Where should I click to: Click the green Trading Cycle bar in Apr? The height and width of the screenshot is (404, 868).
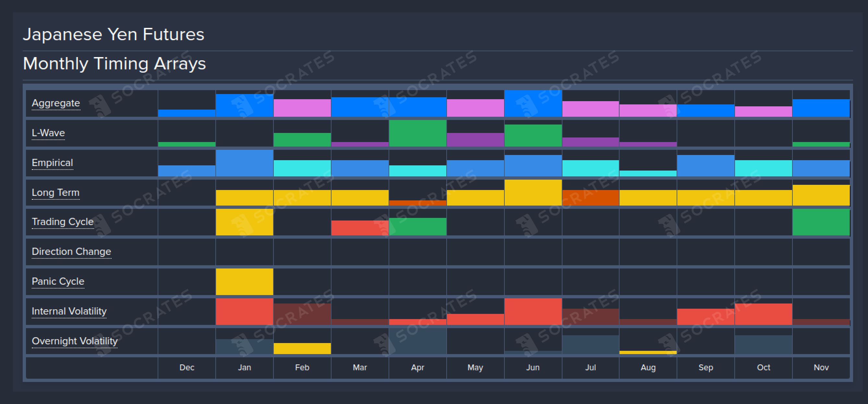417,226
